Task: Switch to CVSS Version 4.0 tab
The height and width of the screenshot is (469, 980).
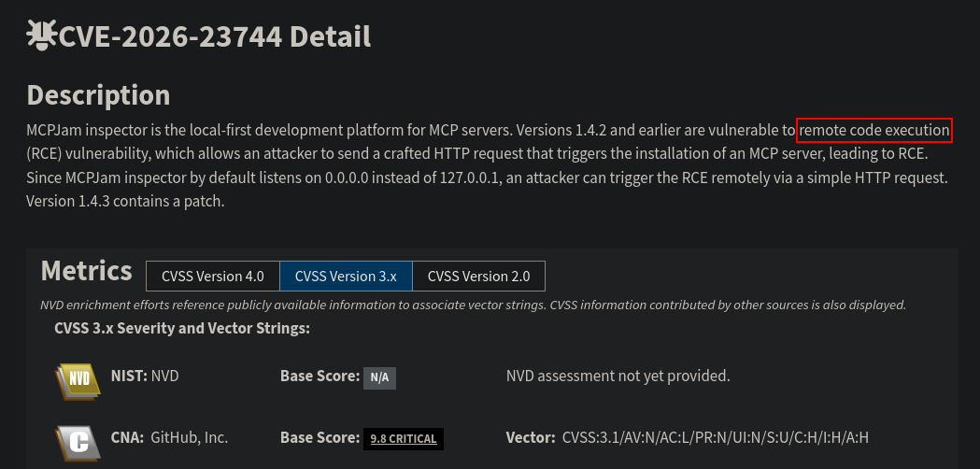Action: [212, 277]
